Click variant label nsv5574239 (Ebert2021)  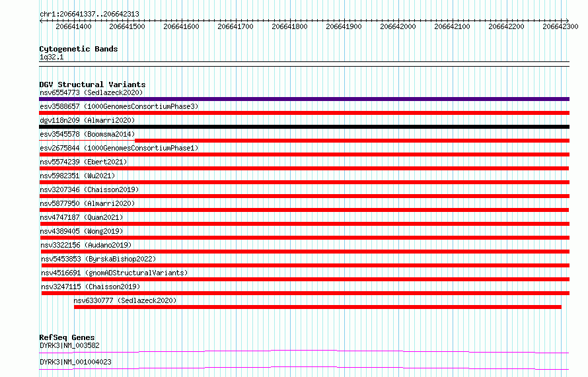[83, 162]
